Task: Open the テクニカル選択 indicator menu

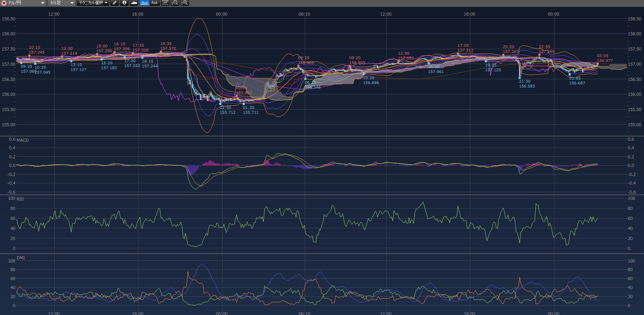Action: click(93, 3)
